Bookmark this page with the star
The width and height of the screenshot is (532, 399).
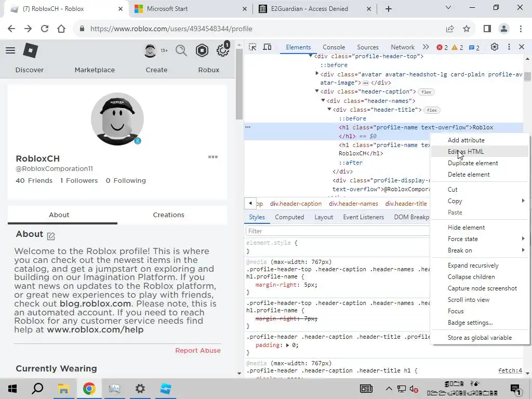467,29
